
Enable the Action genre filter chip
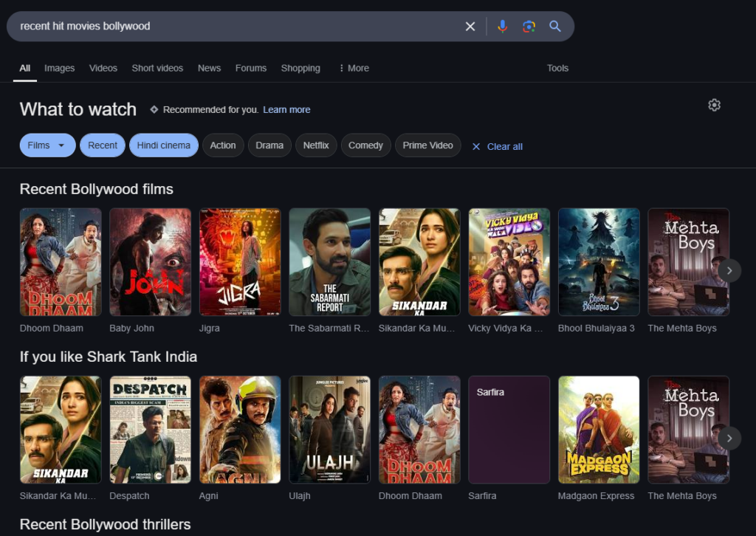pyautogui.click(x=222, y=145)
